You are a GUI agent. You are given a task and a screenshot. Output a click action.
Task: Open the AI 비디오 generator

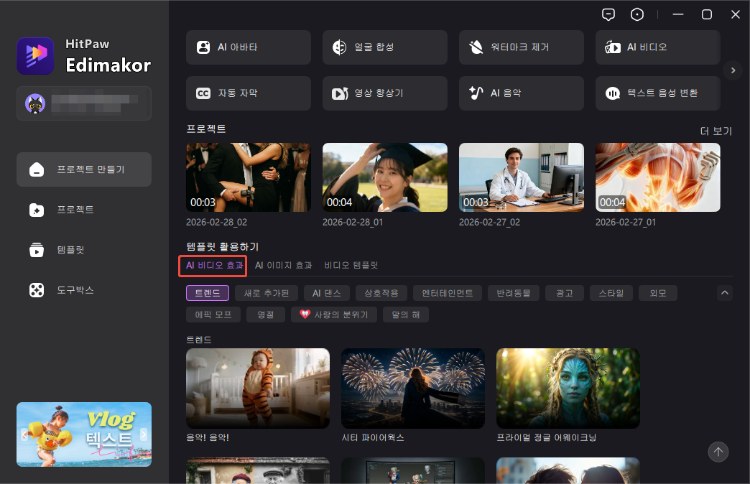(x=658, y=47)
